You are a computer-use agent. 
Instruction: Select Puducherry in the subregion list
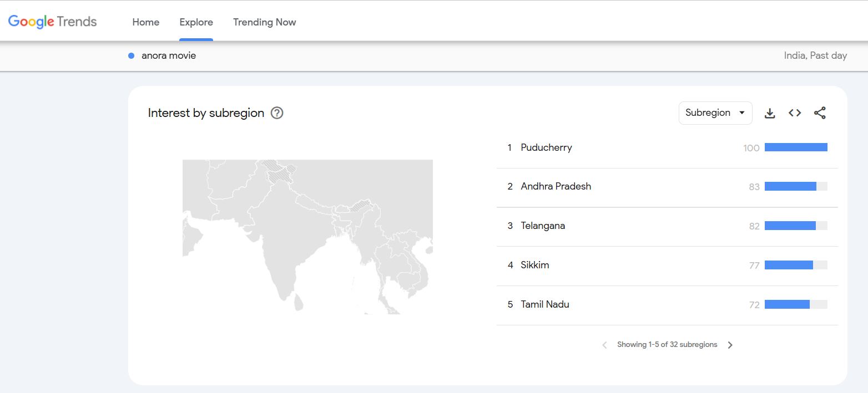(x=546, y=147)
